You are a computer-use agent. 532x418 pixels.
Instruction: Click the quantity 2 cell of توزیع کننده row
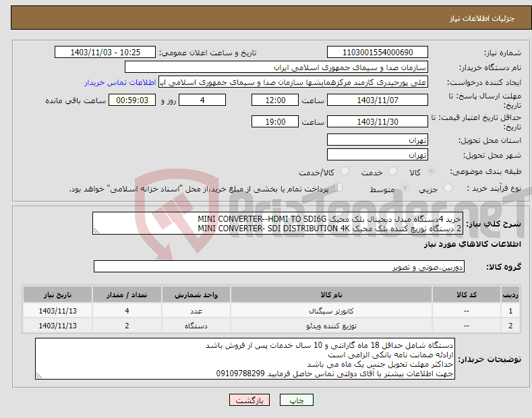point(127,326)
